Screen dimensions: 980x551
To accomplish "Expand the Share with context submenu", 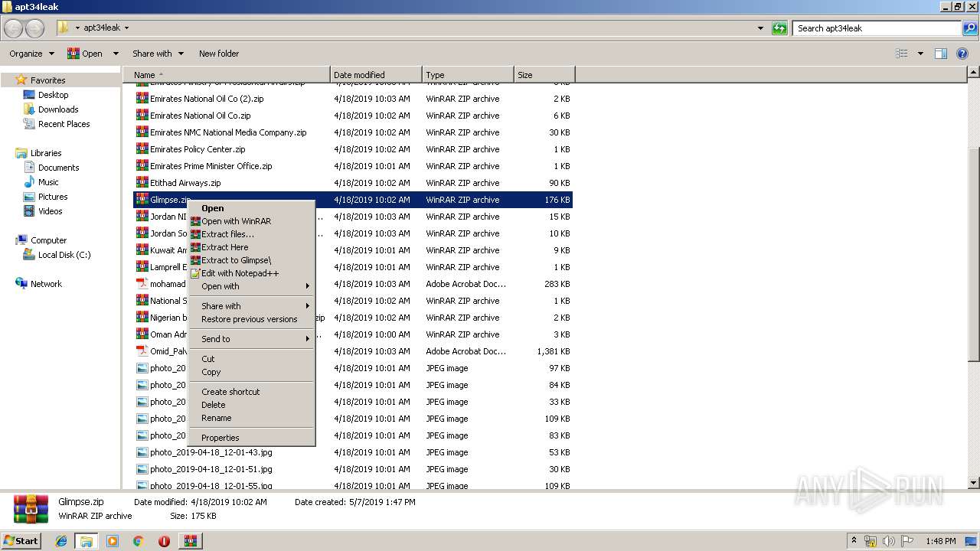I will pyautogui.click(x=252, y=306).
